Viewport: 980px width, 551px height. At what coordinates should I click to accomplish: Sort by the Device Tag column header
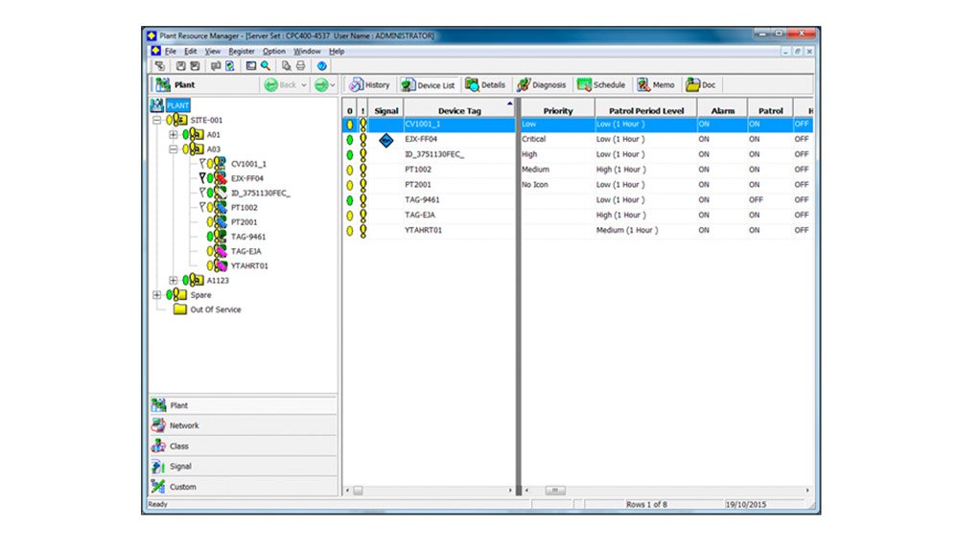459,110
